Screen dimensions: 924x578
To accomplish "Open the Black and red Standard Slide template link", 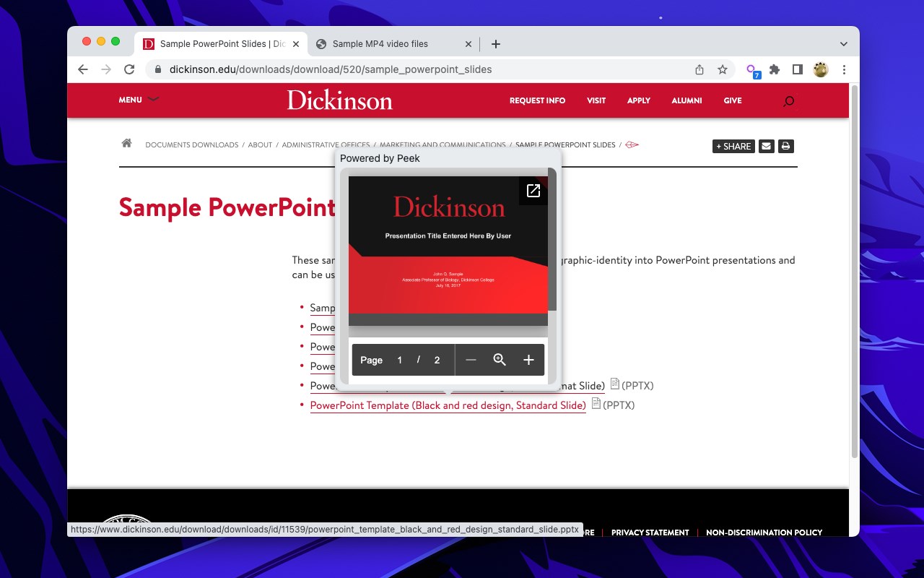I will pos(448,405).
